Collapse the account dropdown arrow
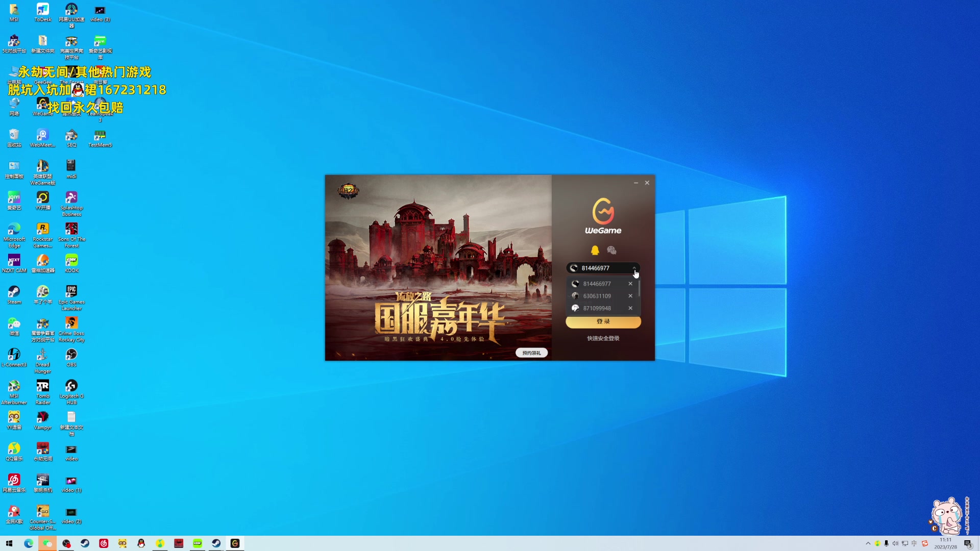Screen dimensions: 980x551 634,268
